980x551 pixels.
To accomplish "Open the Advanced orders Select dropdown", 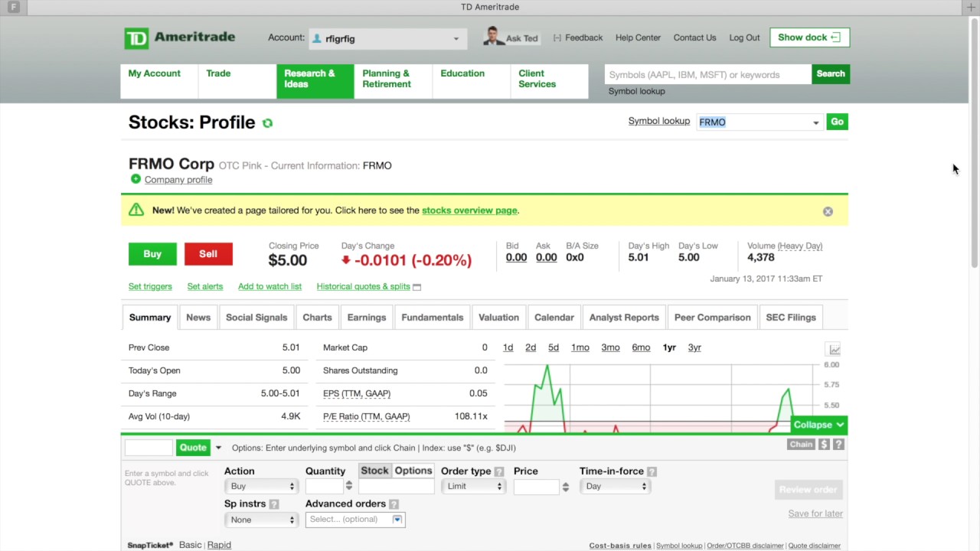I will (355, 519).
